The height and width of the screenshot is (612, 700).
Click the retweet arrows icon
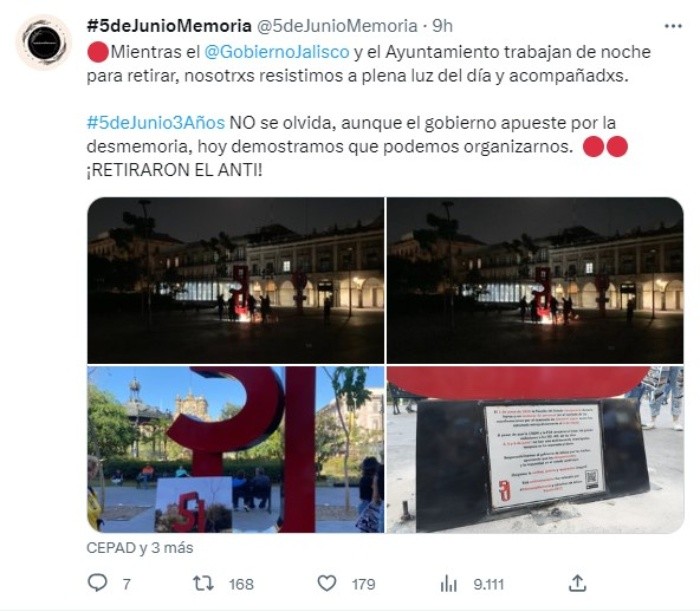point(203,583)
